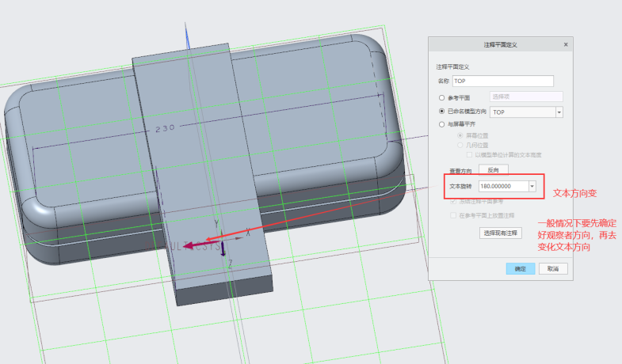Choose the 与屏幕平齐 radio option
The image size is (622, 364).
[442, 125]
